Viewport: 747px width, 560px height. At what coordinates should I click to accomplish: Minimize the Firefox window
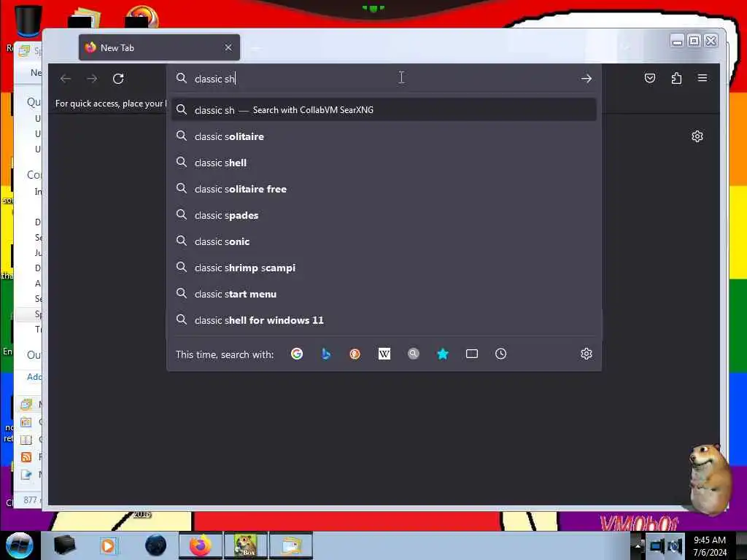[x=677, y=42]
